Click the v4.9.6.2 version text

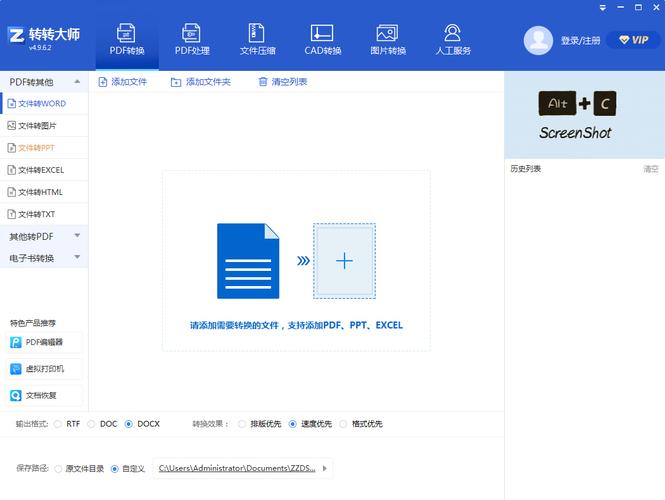[x=40, y=47]
